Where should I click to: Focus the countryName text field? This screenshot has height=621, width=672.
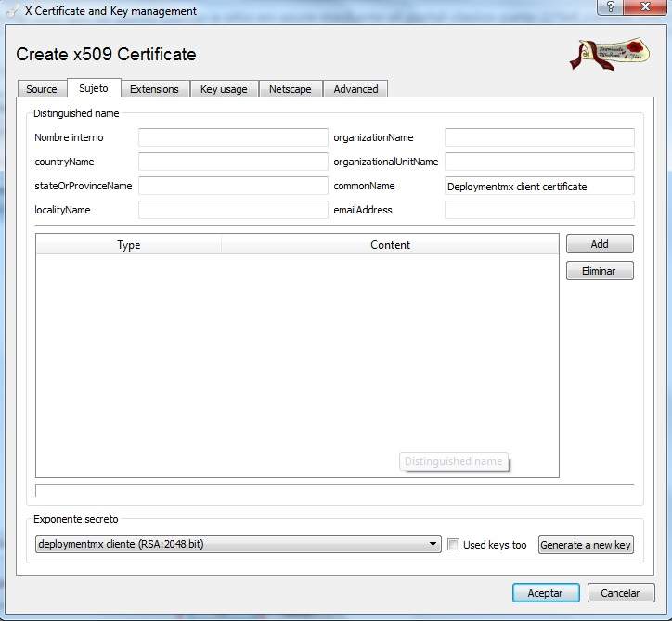(x=233, y=162)
